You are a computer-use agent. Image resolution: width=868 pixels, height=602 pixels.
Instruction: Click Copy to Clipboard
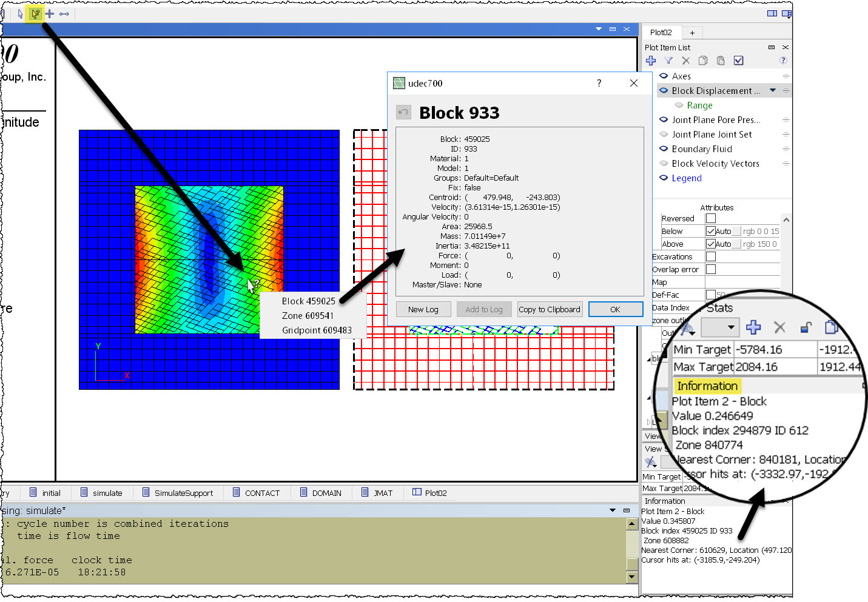[550, 309]
